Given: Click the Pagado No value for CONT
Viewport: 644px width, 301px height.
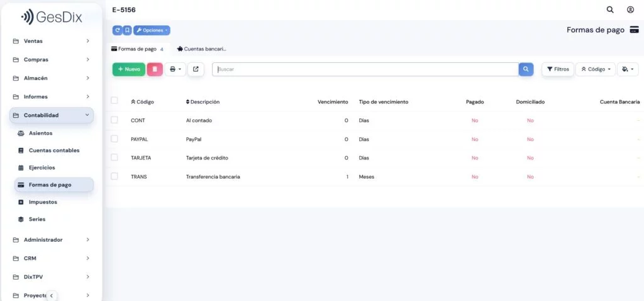Looking at the screenshot, I should [x=475, y=120].
